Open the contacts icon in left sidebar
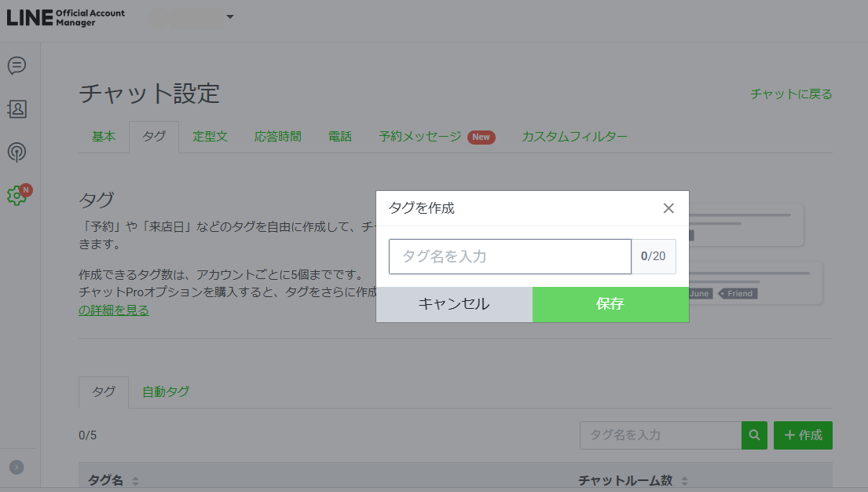 click(x=16, y=109)
